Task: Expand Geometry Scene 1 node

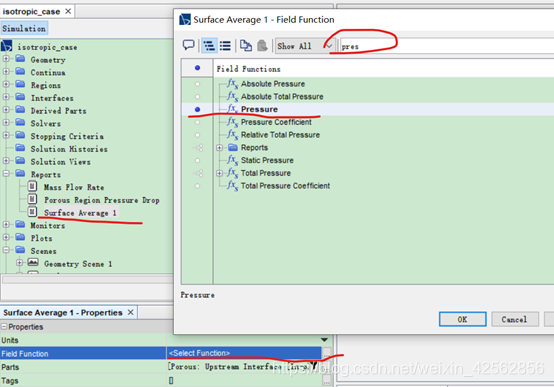Action: tap(20, 263)
